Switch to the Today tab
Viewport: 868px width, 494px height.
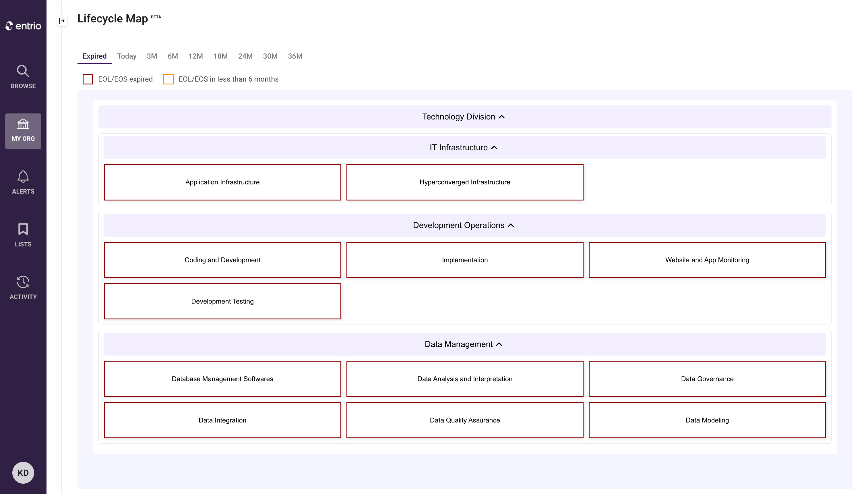127,56
